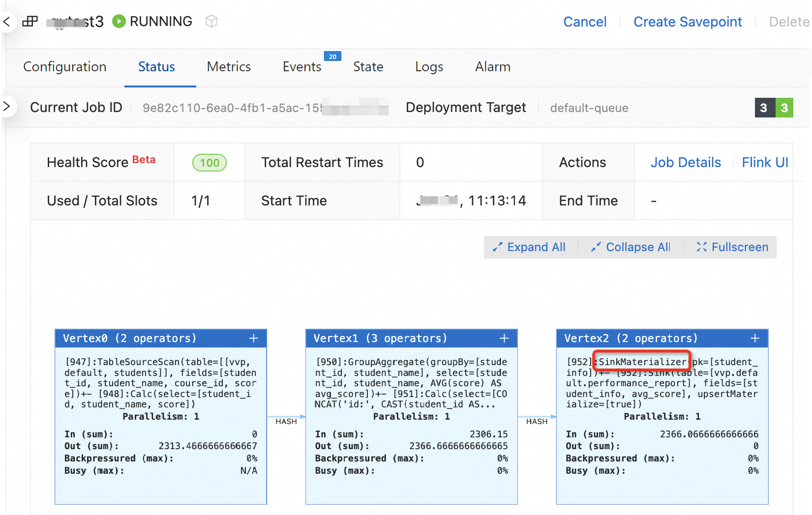The image size is (812, 515).
Task: Open the Configuration tab
Action: click(65, 67)
